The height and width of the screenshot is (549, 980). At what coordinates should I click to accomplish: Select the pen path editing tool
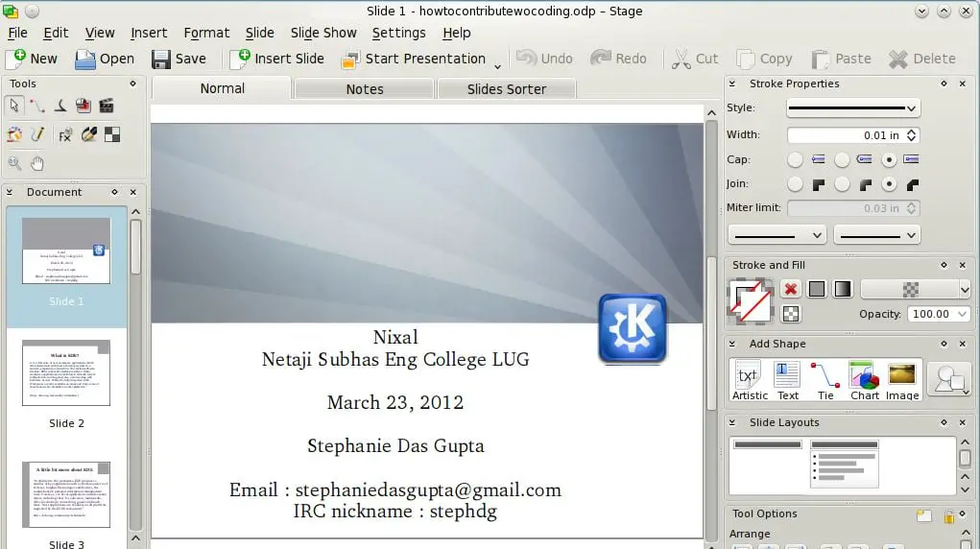(88, 134)
